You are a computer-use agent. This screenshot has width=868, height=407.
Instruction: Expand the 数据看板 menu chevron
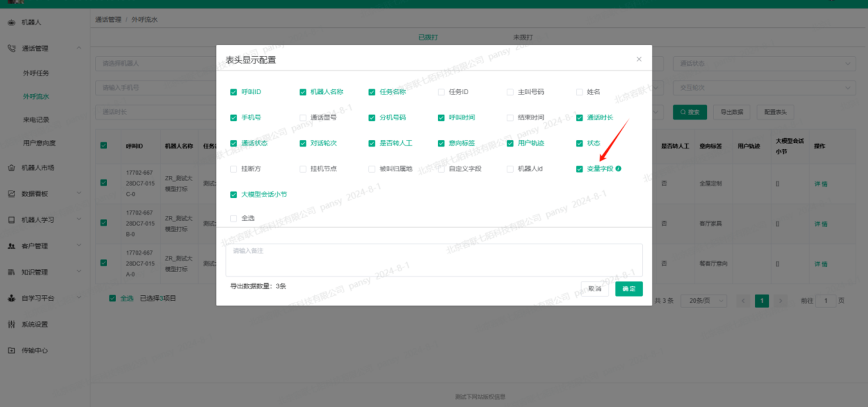click(x=79, y=193)
